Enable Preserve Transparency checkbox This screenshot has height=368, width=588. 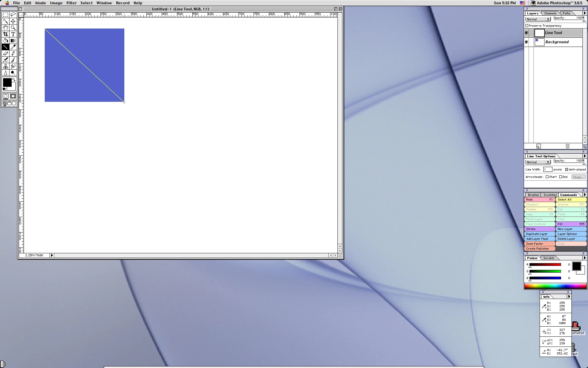(x=527, y=26)
